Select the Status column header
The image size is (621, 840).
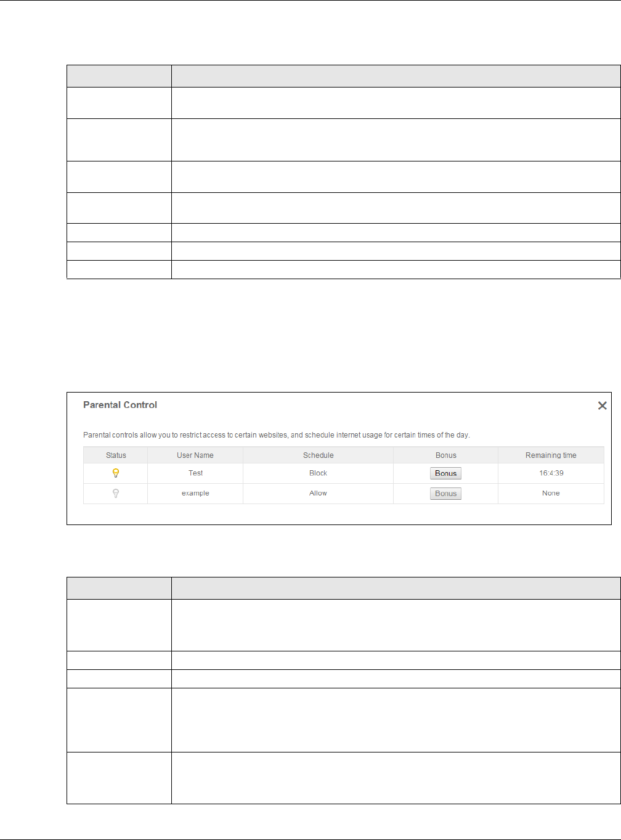pos(116,455)
